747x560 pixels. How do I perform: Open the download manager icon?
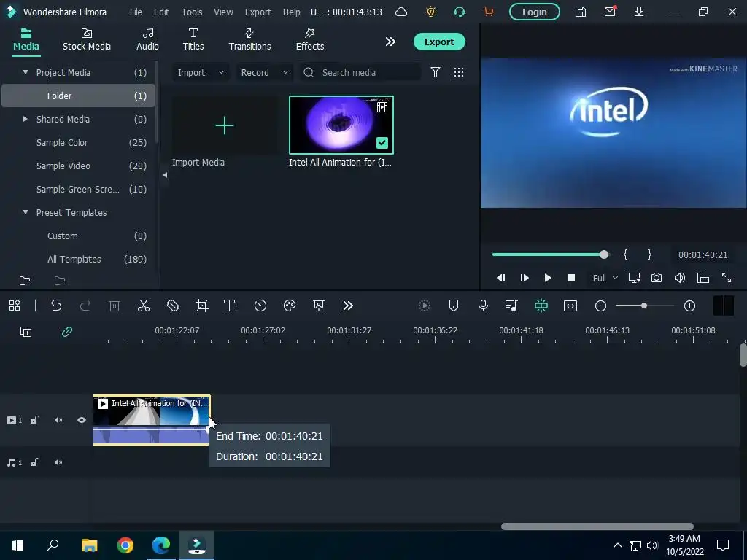click(x=639, y=12)
